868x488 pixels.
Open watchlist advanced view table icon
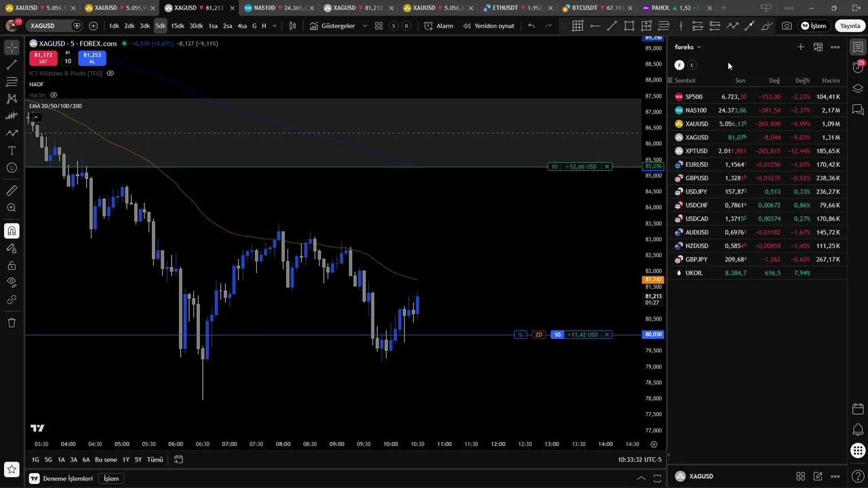818,47
